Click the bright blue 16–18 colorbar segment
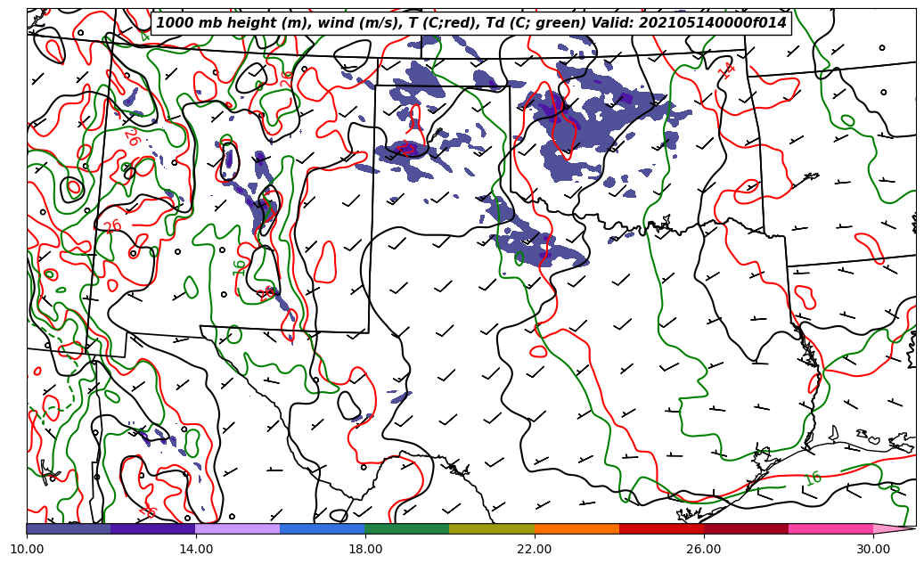Image resolution: width=924 pixels, height=564 pixels. 323,528
